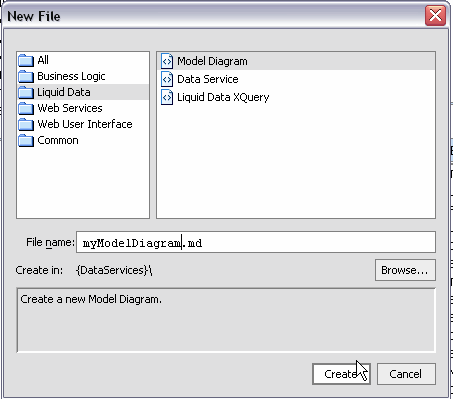Click the Common folder icon

click(26, 140)
